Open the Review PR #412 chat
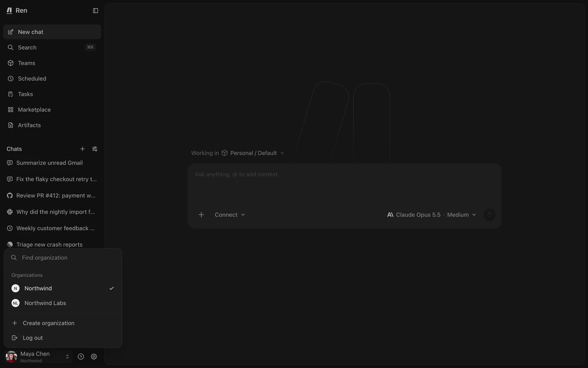 pos(52,195)
